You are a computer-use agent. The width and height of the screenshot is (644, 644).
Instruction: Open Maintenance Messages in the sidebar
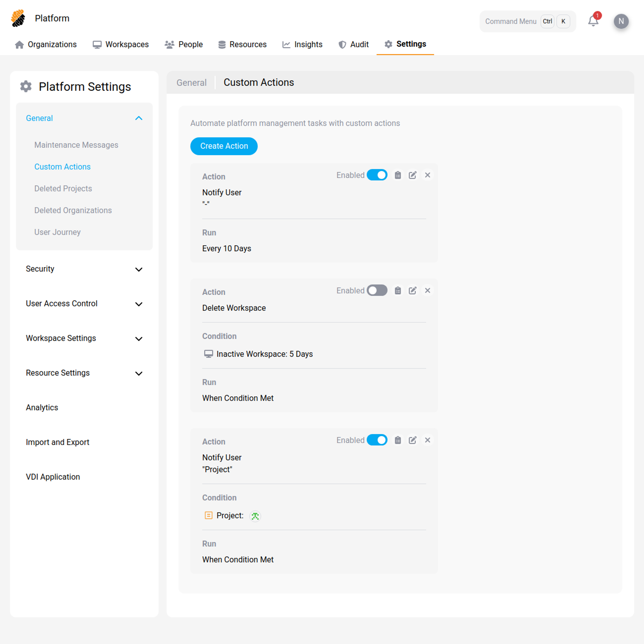click(76, 145)
